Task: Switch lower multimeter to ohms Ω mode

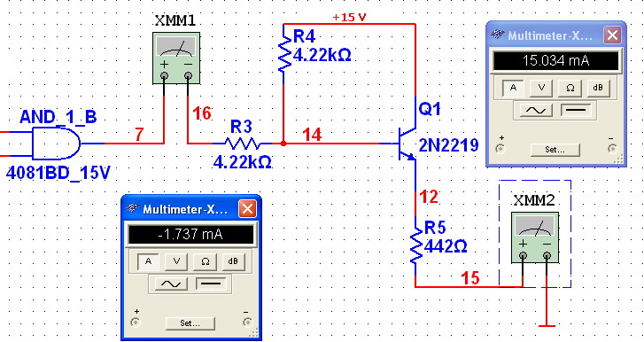Action: click(x=205, y=261)
